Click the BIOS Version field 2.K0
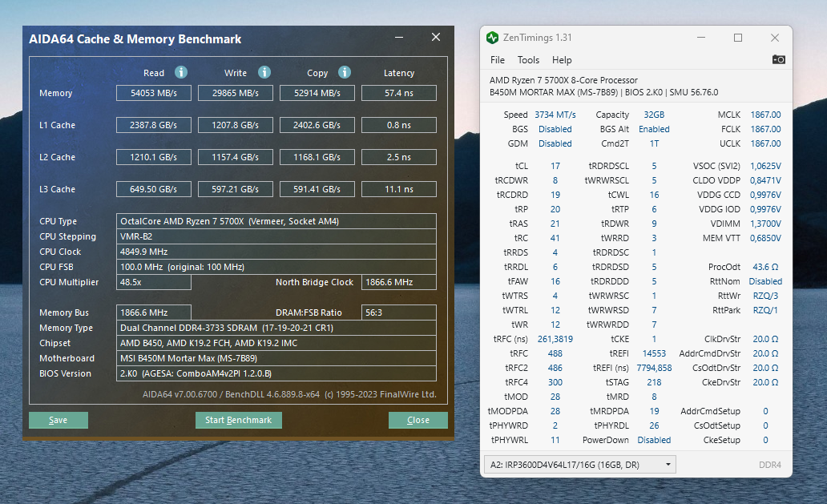This screenshot has height=504, width=827. 276,373
